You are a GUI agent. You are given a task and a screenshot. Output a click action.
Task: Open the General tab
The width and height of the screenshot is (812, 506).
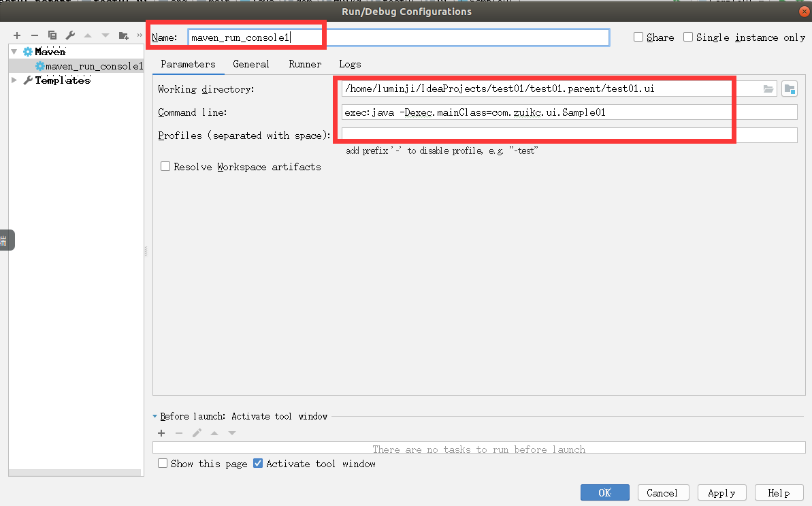[251, 64]
